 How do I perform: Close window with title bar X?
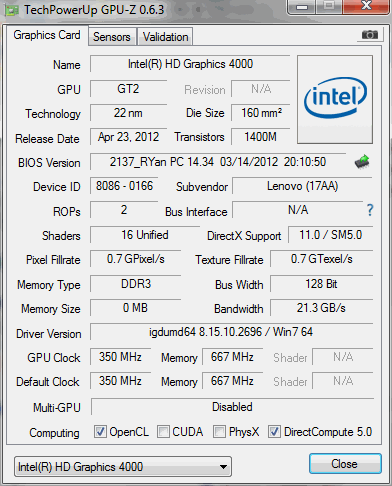[366, 6]
